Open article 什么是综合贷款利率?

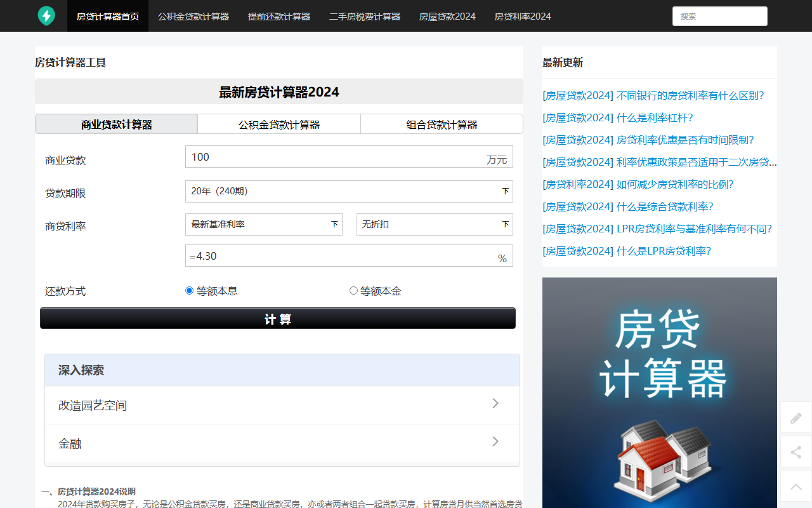pyautogui.click(x=665, y=206)
